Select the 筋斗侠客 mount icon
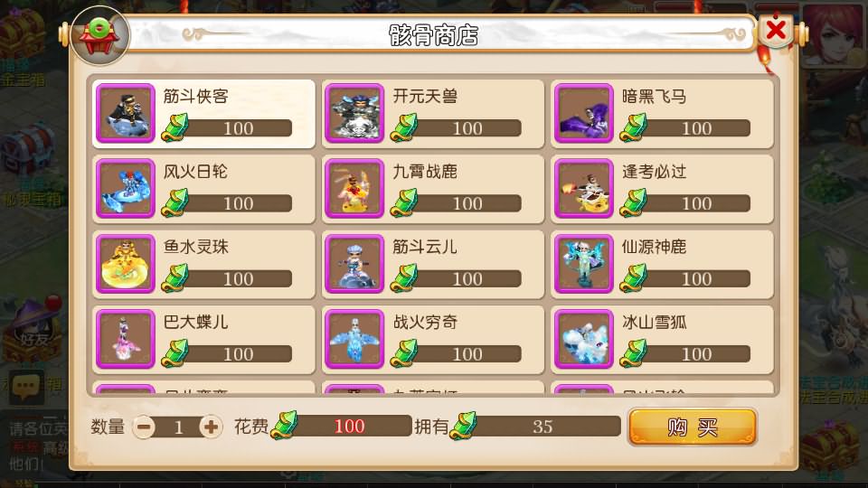The width and height of the screenshot is (868, 488). click(x=125, y=114)
